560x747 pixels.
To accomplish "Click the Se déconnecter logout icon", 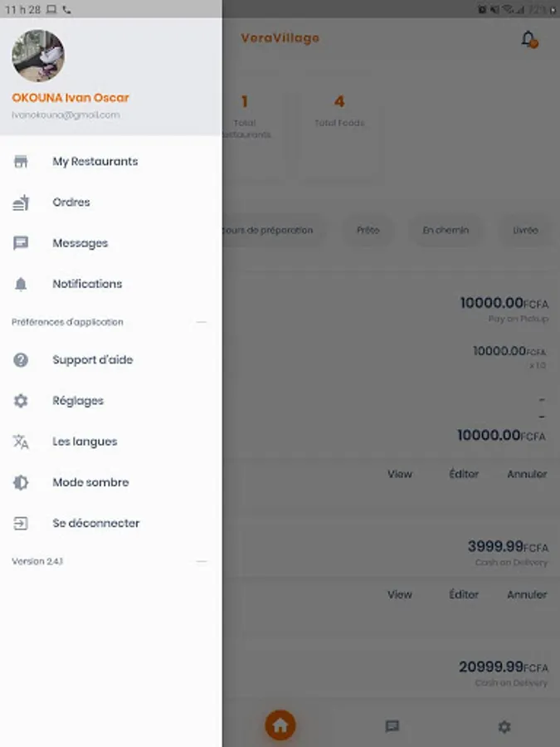I will (21, 524).
